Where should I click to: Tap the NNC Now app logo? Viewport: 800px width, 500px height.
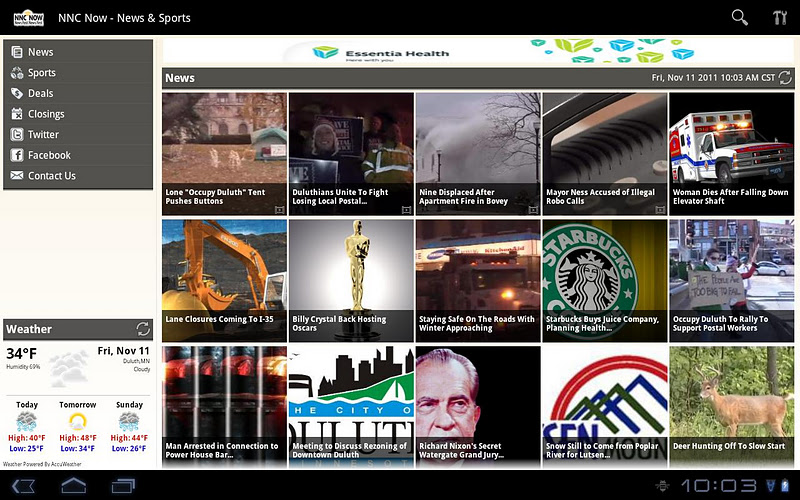pyautogui.click(x=29, y=18)
